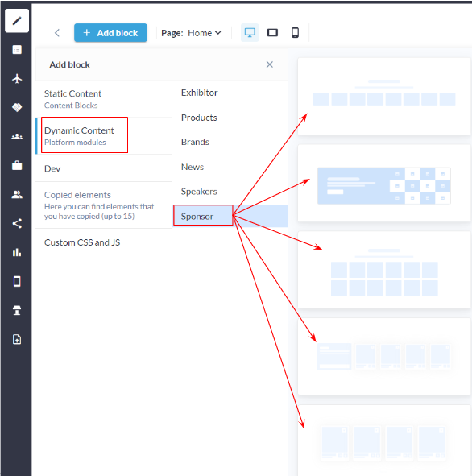Click the podium lectern icon in sidebar
472x476 pixels.
click(17, 311)
